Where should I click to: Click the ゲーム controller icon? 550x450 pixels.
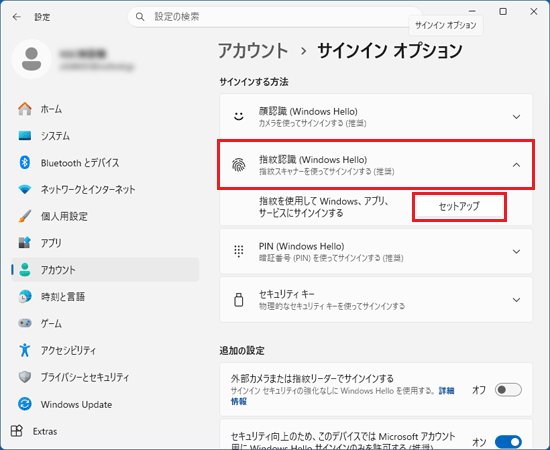pos(25,323)
